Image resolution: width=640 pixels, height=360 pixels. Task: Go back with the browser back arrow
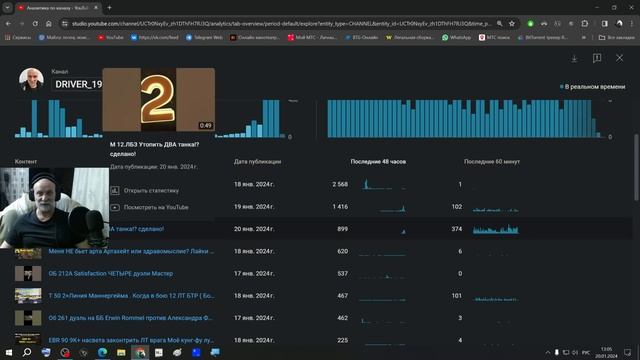click(x=9, y=24)
